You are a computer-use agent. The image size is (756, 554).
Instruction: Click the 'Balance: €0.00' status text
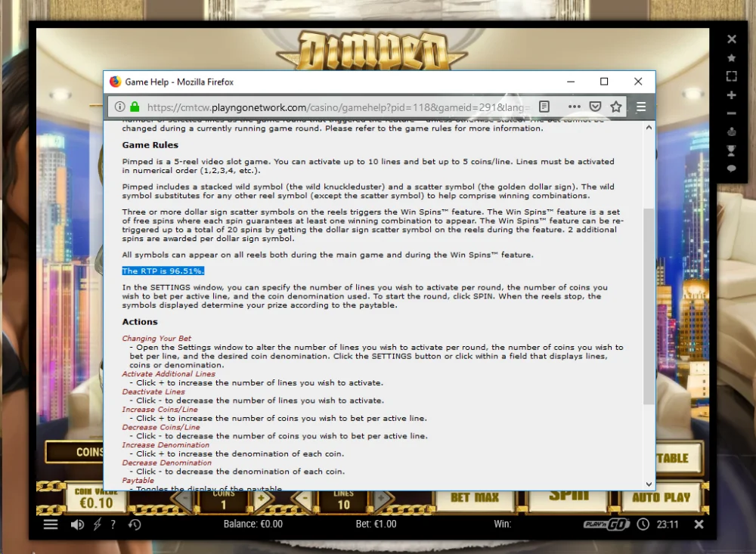(x=253, y=524)
